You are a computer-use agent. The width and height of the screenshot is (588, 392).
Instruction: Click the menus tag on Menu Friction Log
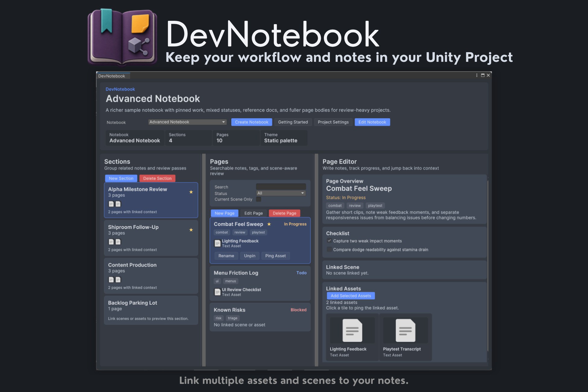click(231, 281)
